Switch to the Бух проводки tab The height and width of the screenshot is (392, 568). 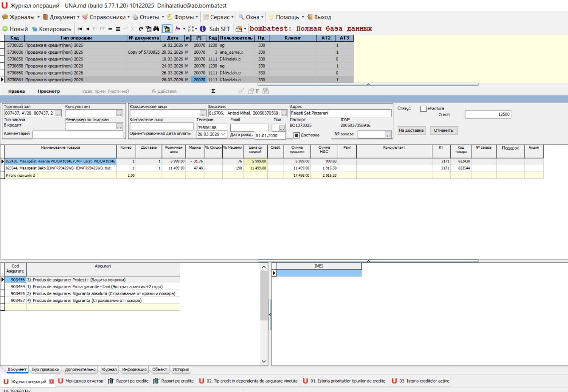[46, 369]
